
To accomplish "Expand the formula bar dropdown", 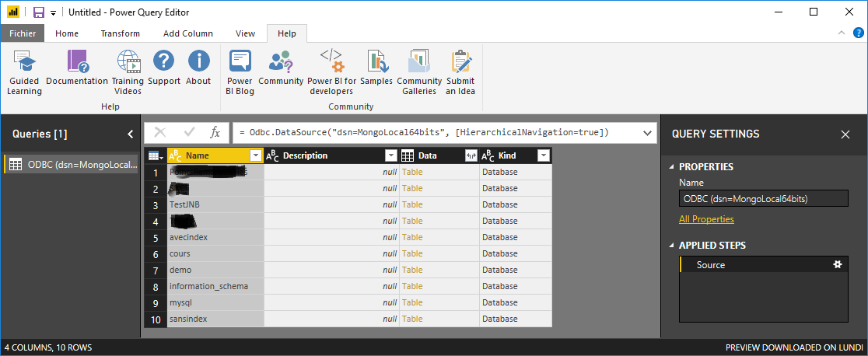I will [x=646, y=133].
